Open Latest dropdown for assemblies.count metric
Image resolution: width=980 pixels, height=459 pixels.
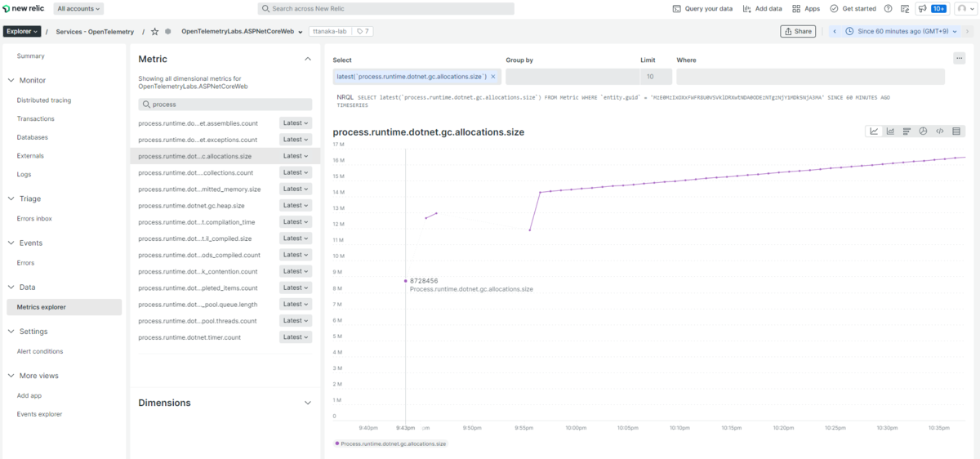coord(295,123)
